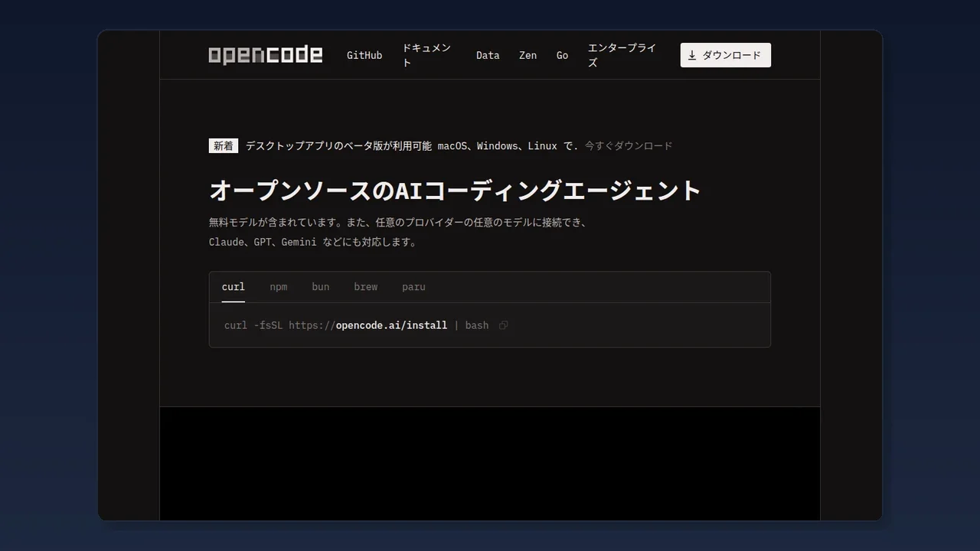Switch to the paru tab
Screen dimensions: 980x551
coord(413,287)
